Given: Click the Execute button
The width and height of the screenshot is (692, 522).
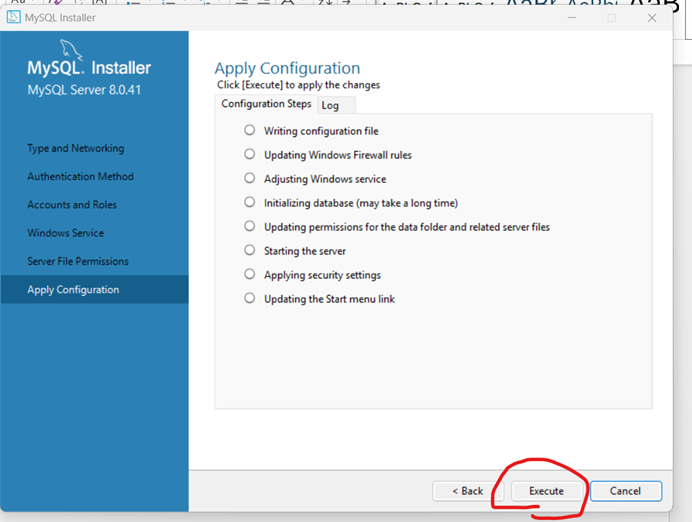Looking at the screenshot, I should [x=546, y=491].
